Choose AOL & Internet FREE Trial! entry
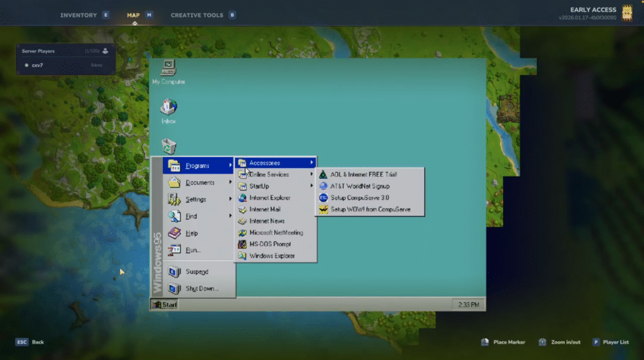Screen dimensions: 644x360 (370, 174)
